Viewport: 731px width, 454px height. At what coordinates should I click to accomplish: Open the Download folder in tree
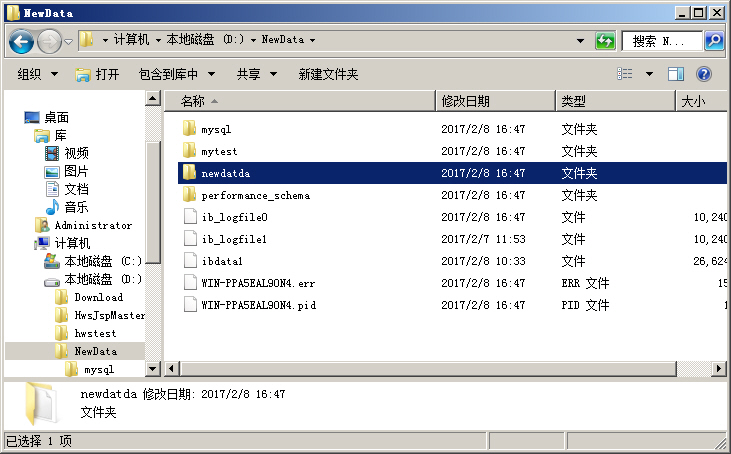pos(98,297)
